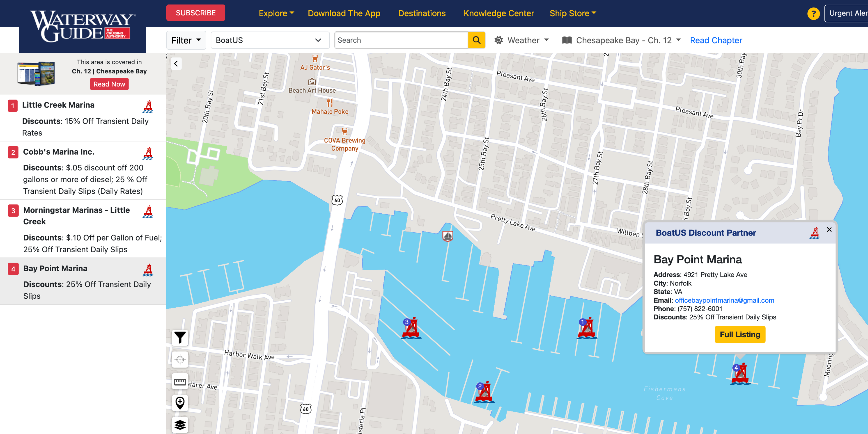Click buoy marker 3 on map
The image size is (868, 434).
pyautogui.click(x=411, y=328)
